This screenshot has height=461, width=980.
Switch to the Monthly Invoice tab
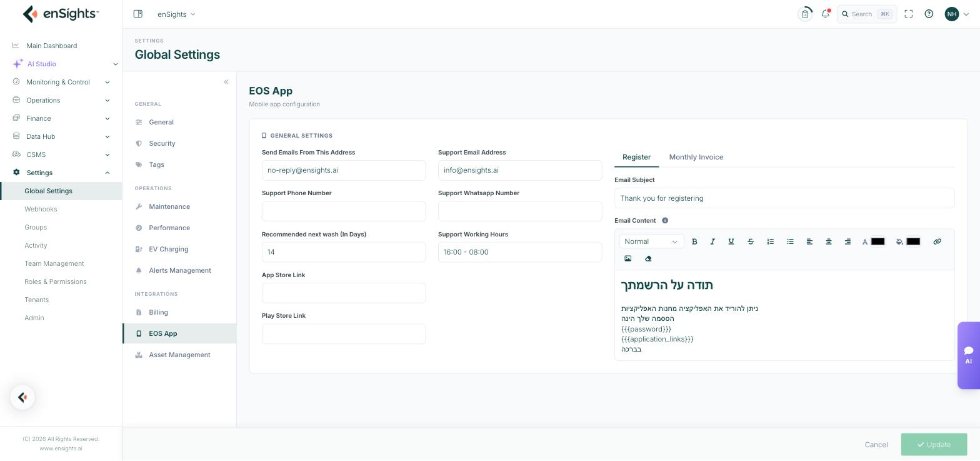tap(696, 157)
